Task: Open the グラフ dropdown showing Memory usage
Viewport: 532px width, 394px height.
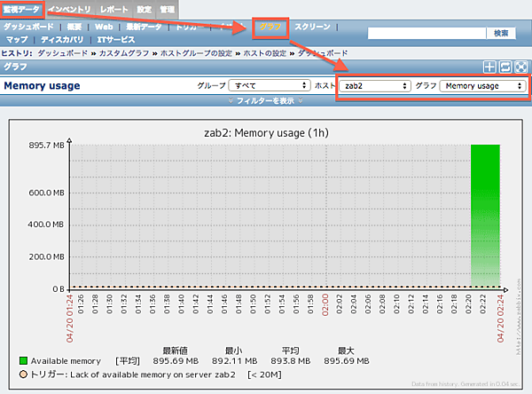Action: (x=482, y=86)
